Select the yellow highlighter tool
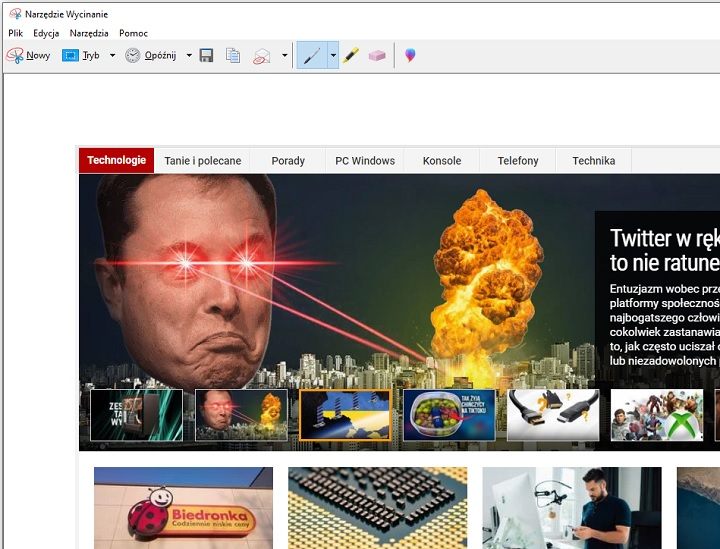This screenshot has height=549, width=720. (351, 56)
